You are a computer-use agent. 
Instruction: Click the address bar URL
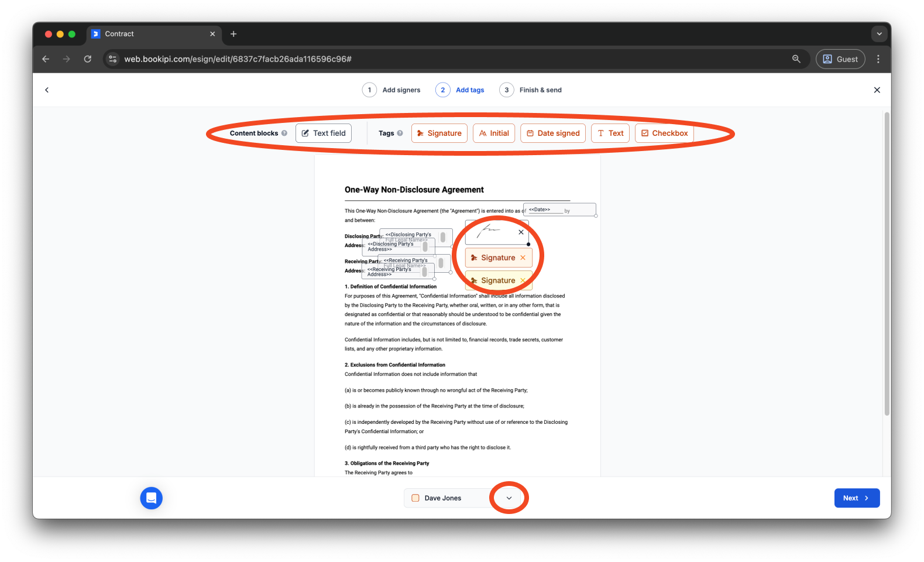[x=238, y=59]
